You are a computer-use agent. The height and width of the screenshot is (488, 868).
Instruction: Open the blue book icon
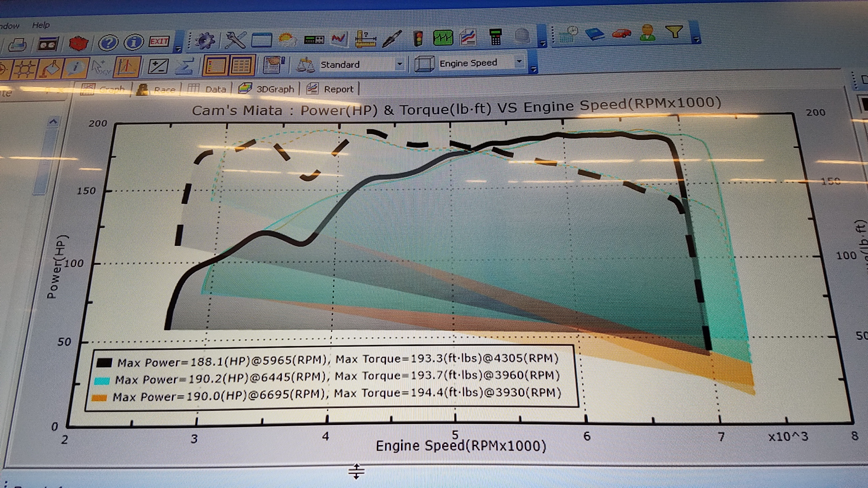coord(595,34)
